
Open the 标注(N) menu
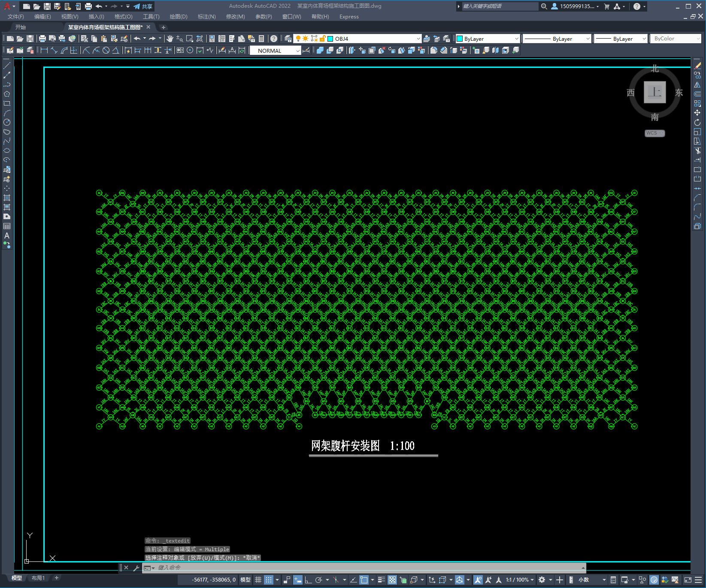[206, 17]
